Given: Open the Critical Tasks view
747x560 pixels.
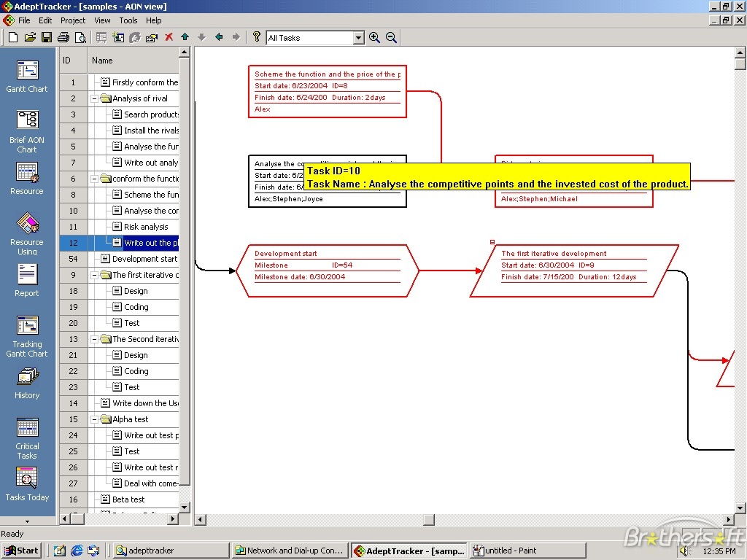Looking at the screenshot, I should pos(27,438).
